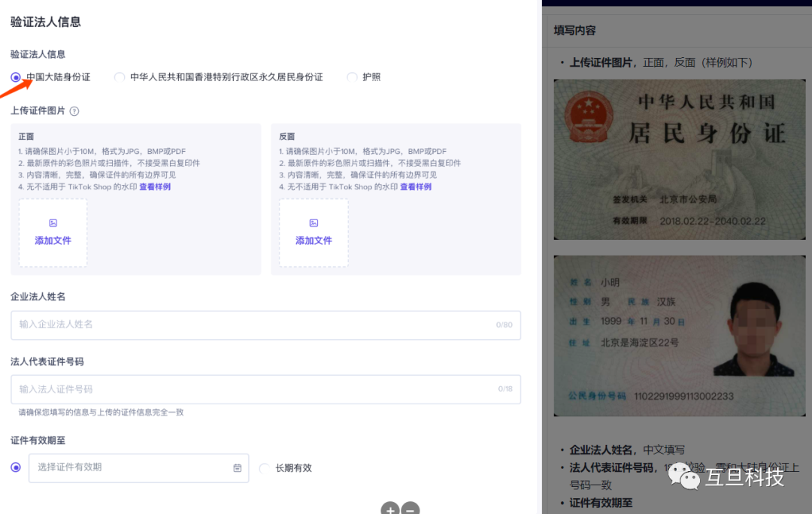Image resolution: width=812 pixels, height=514 pixels.
Task: Click image icon in 反面 upload box
Action: tap(314, 223)
